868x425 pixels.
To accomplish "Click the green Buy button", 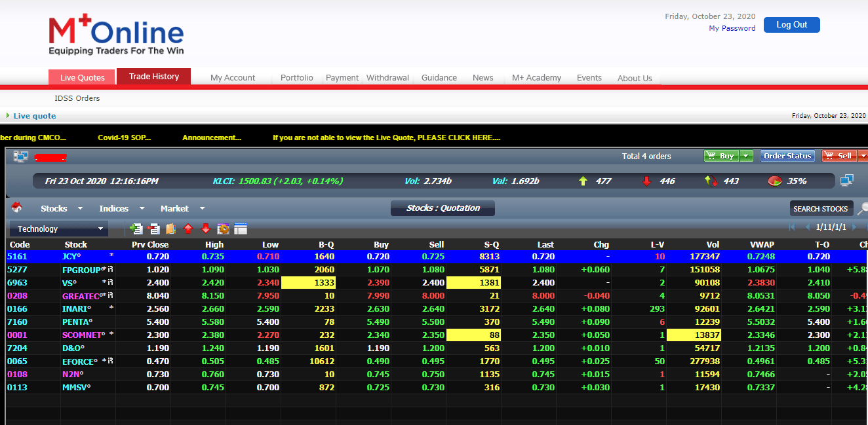I will (721, 156).
